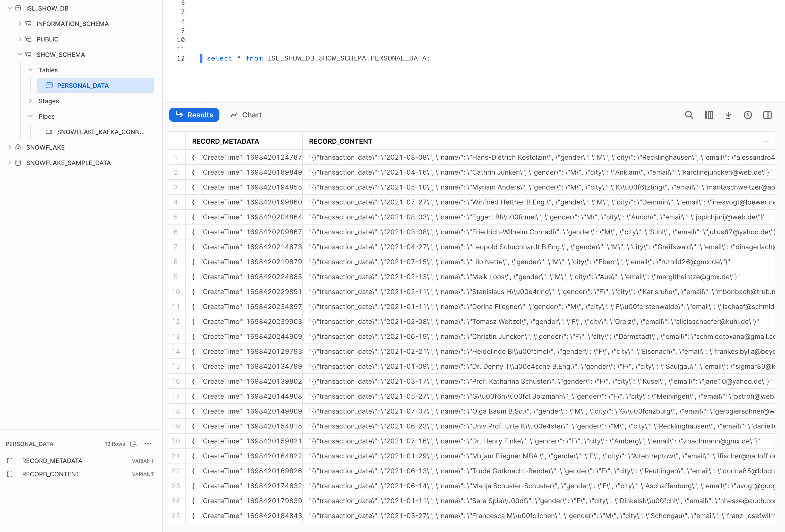The image size is (785, 532).
Task: Click the 13 Rows label
Action: (x=115, y=444)
